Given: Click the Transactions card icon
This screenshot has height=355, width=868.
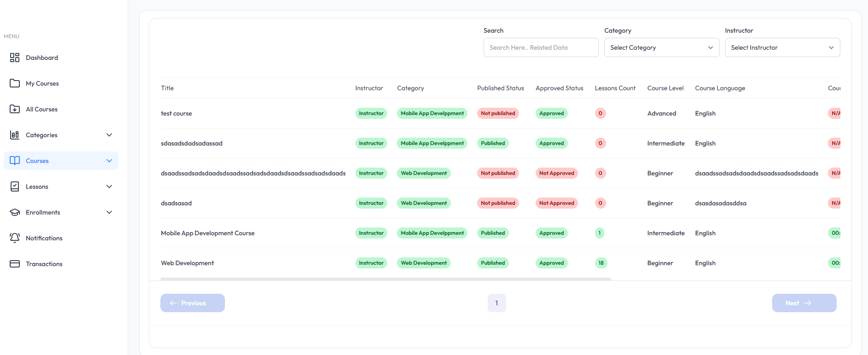Looking at the screenshot, I should (x=15, y=264).
